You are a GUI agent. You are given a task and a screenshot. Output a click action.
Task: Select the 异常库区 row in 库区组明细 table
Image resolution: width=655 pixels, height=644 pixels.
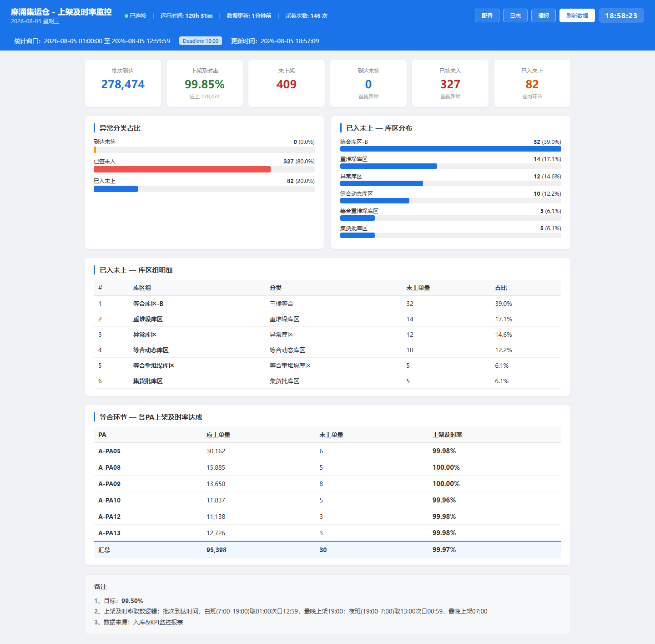[x=327, y=335]
